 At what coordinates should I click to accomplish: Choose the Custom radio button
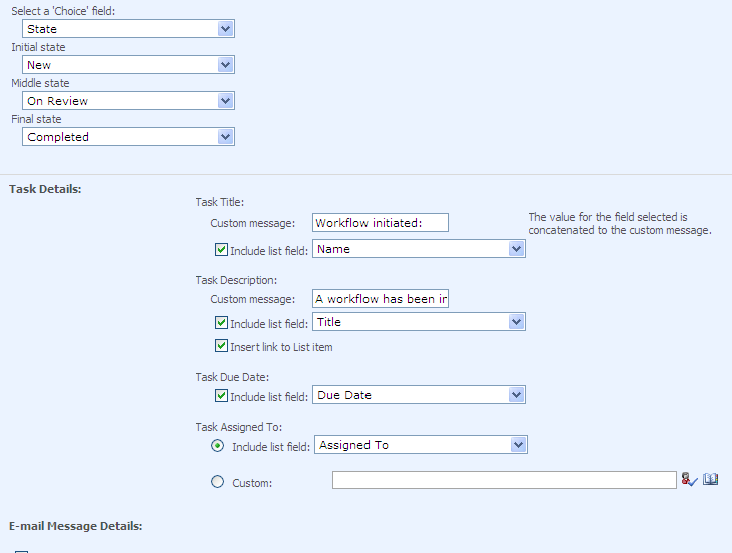click(x=218, y=482)
